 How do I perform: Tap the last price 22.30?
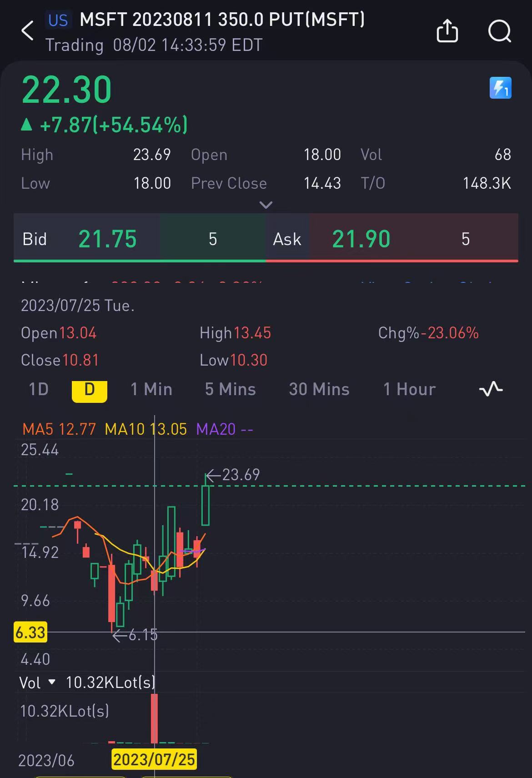[x=67, y=90]
